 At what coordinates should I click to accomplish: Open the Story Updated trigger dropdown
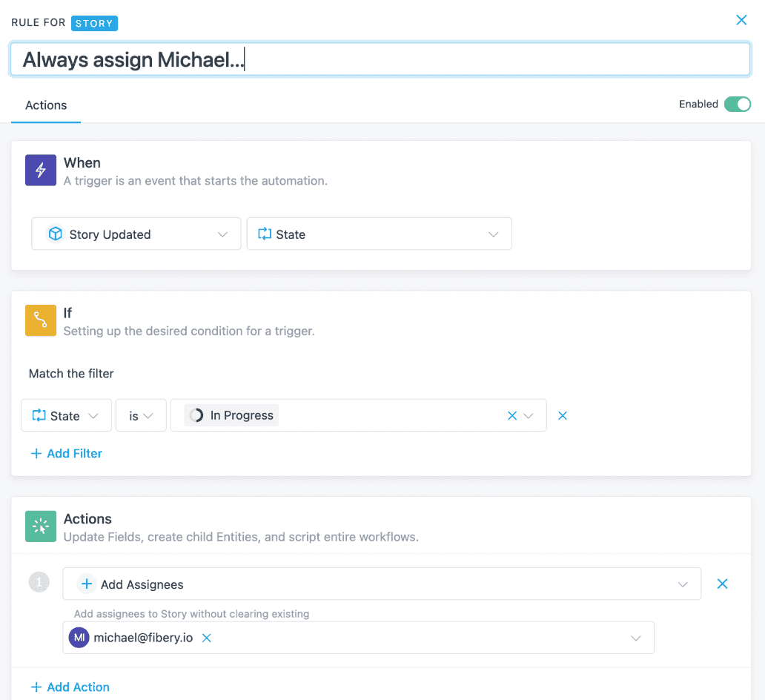coord(222,234)
